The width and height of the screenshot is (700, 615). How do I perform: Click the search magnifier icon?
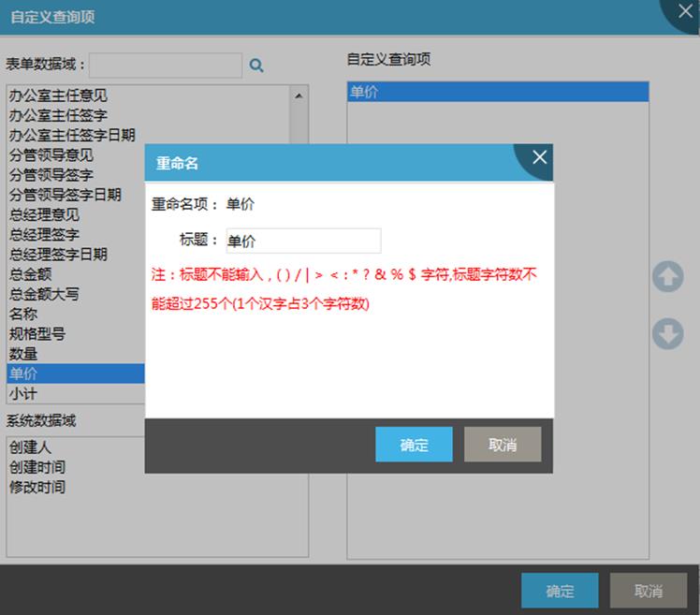[256, 66]
